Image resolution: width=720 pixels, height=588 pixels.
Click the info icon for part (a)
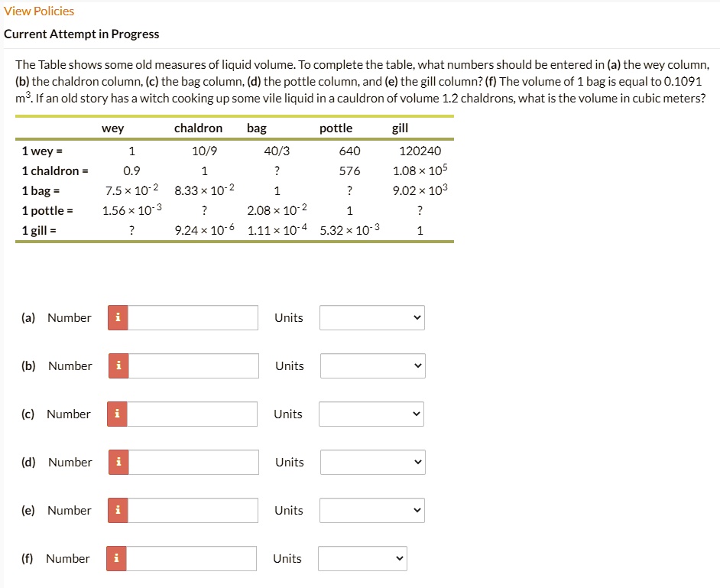pyautogui.click(x=118, y=317)
